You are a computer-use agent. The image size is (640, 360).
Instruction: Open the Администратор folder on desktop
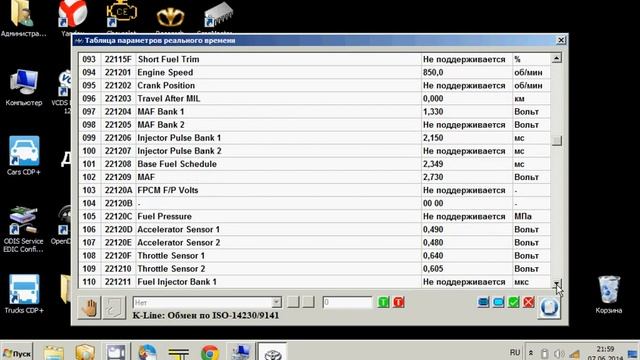click(x=23, y=18)
